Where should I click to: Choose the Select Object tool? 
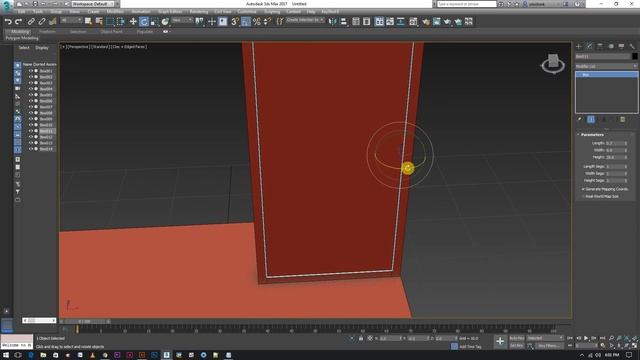[88, 22]
